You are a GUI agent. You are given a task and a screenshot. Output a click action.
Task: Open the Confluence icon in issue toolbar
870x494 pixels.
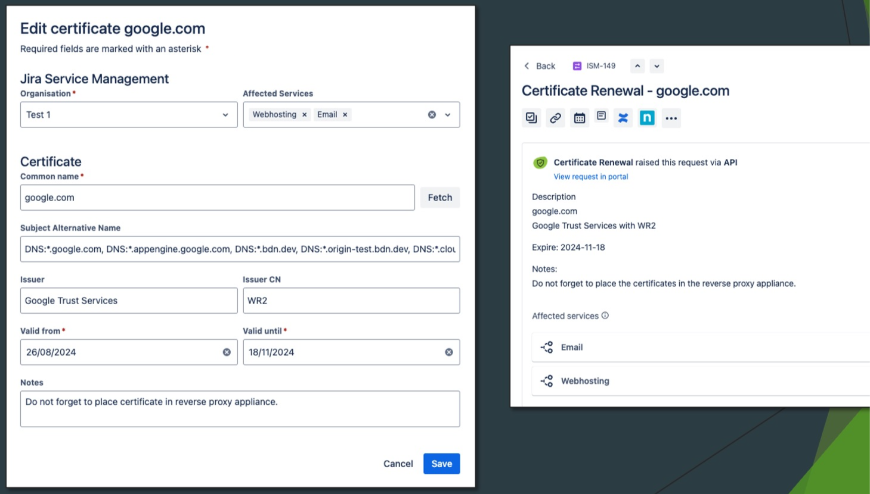click(x=623, y=118)
